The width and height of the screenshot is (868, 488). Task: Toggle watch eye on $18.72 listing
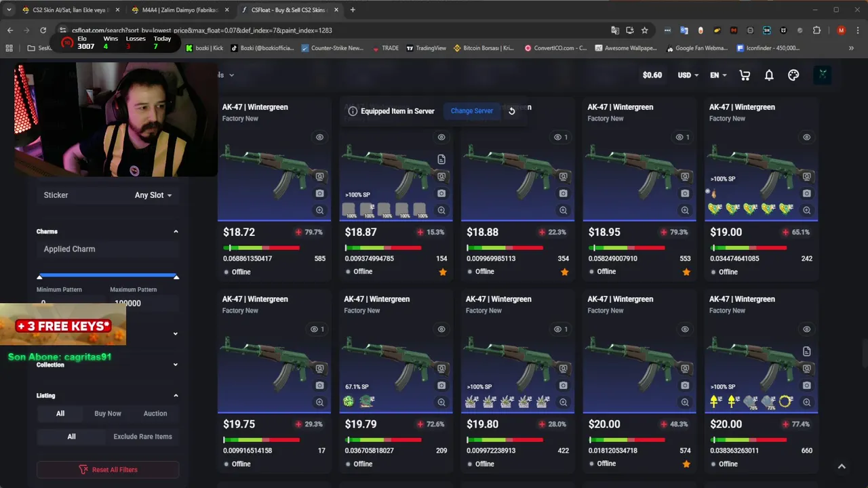tap(319, 137)
